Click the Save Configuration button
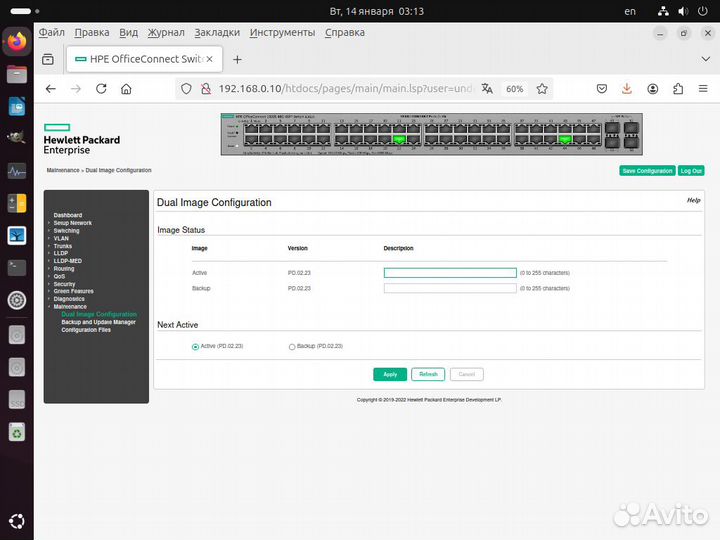This screenshot has height=540, width=720. tap(647, 171)
